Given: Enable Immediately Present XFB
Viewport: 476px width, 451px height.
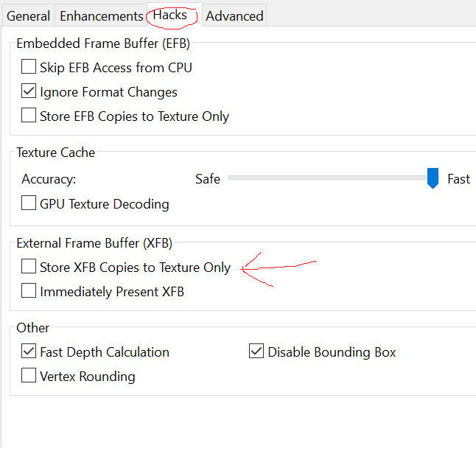Looking at the screenshot, I should [x=29, y=290].
